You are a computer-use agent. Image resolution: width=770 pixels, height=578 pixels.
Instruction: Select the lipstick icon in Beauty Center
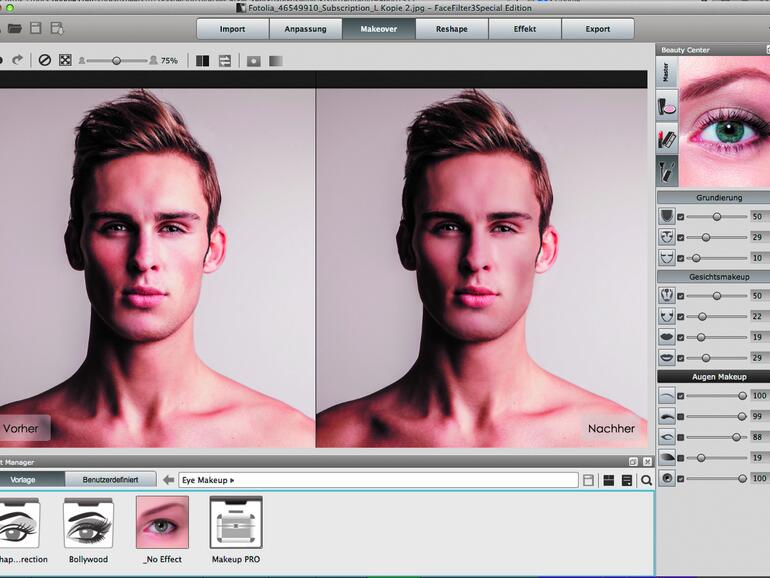coord(667,138)
